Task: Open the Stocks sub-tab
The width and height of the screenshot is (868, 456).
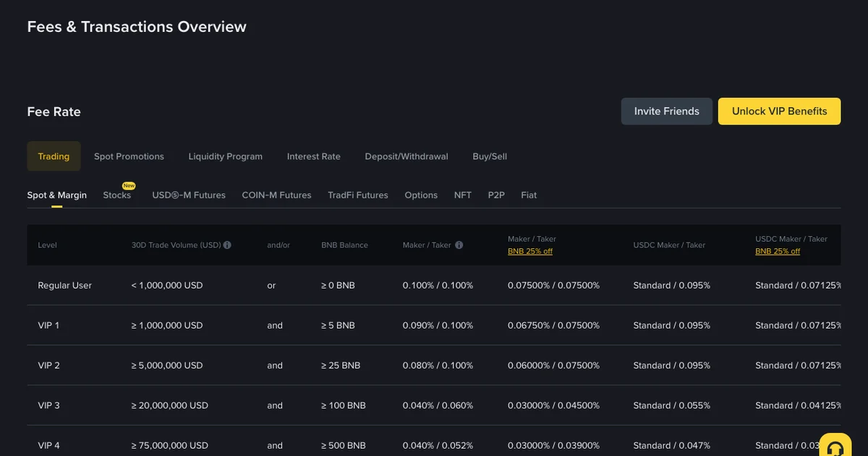Action: click(x=117, y=195)
